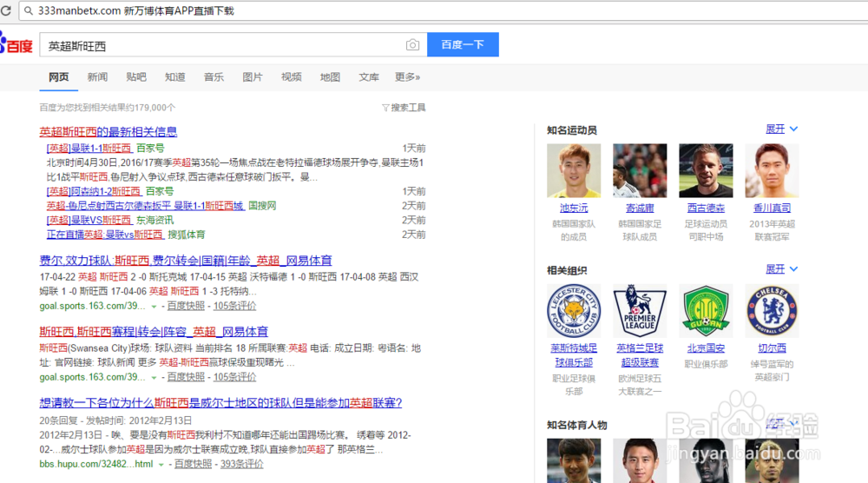The image size is (868, 483).
Task: Switch to the 贴吧 tab
Action: [136, 77]
